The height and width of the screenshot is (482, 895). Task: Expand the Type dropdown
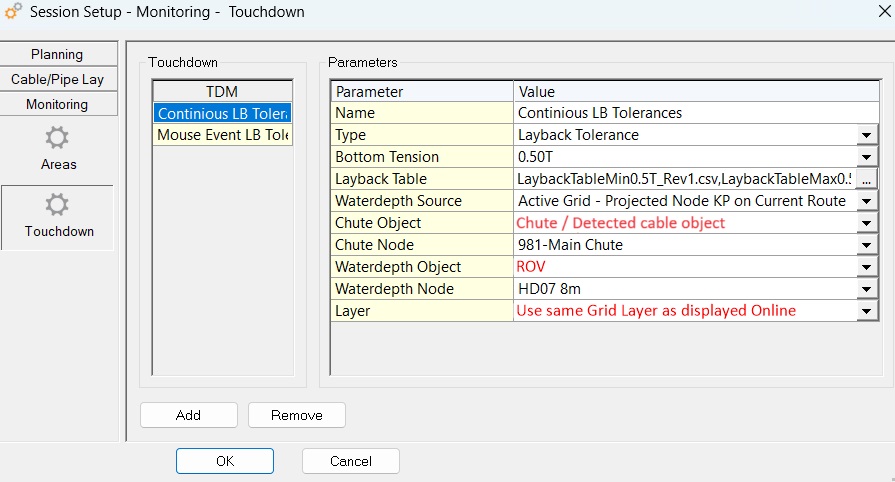tap(866, 135)
